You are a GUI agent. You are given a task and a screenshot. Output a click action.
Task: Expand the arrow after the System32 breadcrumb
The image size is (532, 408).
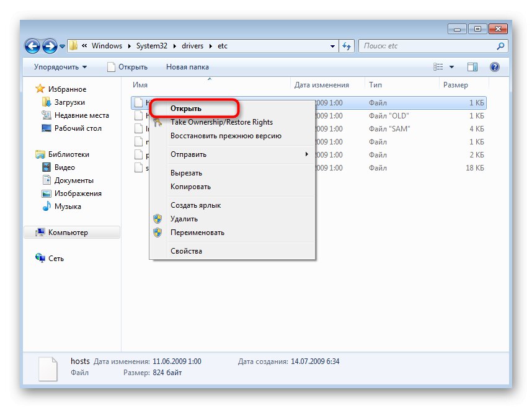(x=174, y=46)
